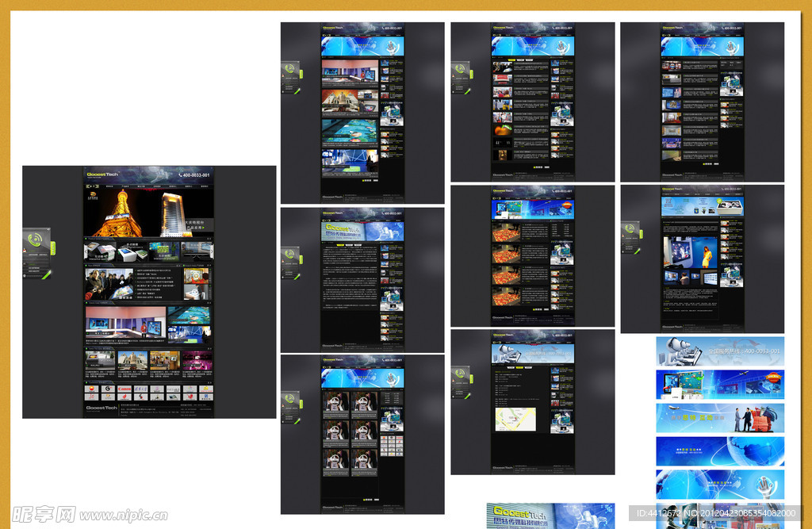Select the robot customer service hotline banner

(719, 351)
